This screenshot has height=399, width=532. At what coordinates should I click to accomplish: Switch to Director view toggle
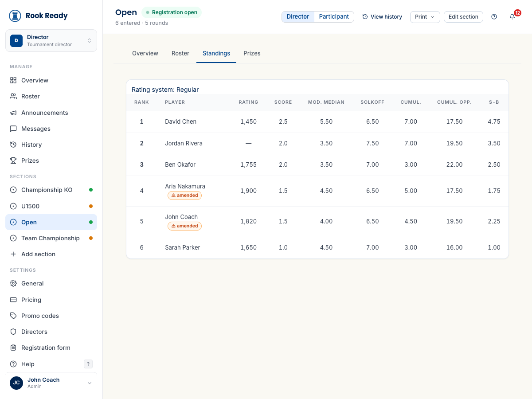298,17
